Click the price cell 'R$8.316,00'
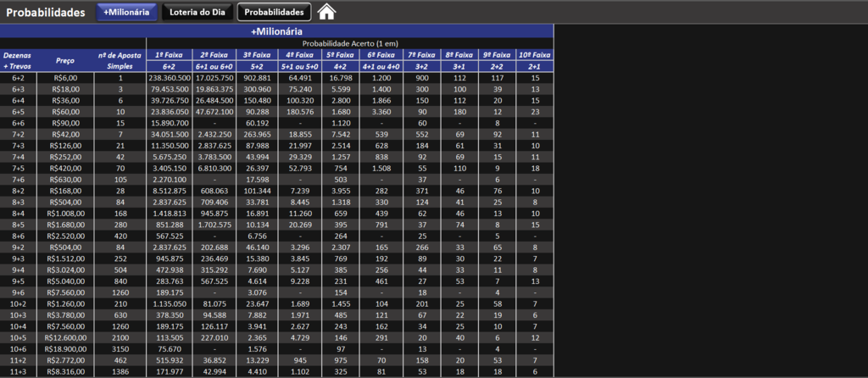Image resolution: width=868 pixels, height=378 pixels. pos(65,371)
